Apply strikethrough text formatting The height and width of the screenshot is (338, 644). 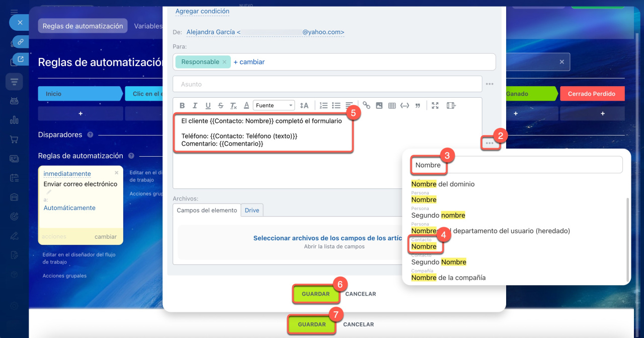pos(221,105)
